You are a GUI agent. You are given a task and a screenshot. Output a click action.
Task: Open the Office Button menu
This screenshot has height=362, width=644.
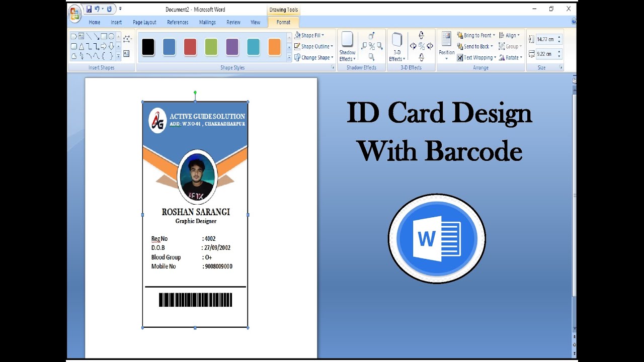pyautogui.click(x=75, y=14)
